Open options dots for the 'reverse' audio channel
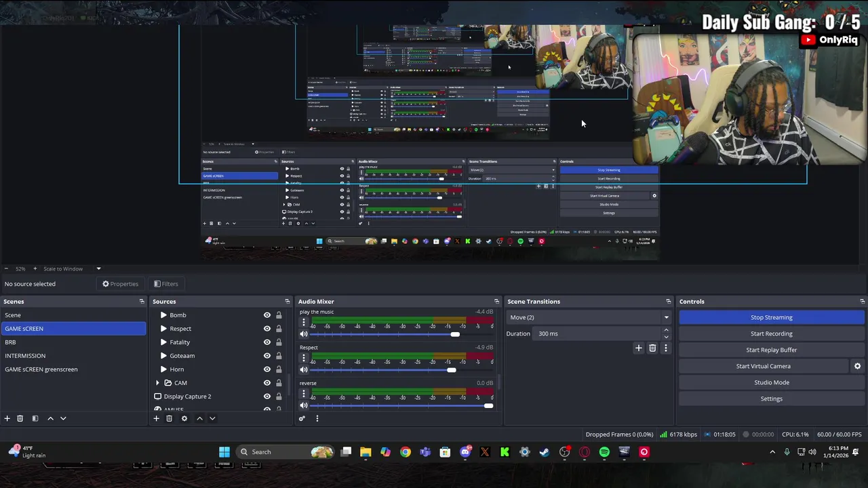Image resolution: width=868 pixels, height=488 pixels. tap(304, 394)
